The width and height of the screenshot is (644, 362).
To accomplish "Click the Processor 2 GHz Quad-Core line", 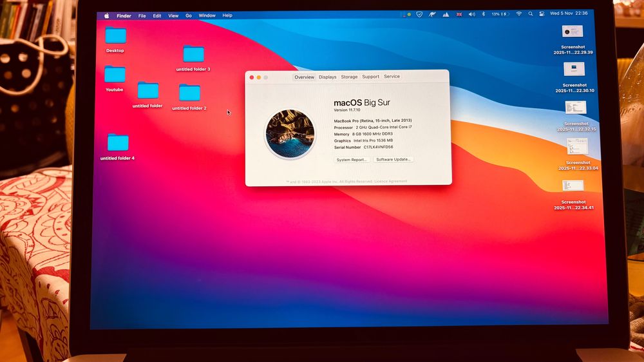I will 373,128.
